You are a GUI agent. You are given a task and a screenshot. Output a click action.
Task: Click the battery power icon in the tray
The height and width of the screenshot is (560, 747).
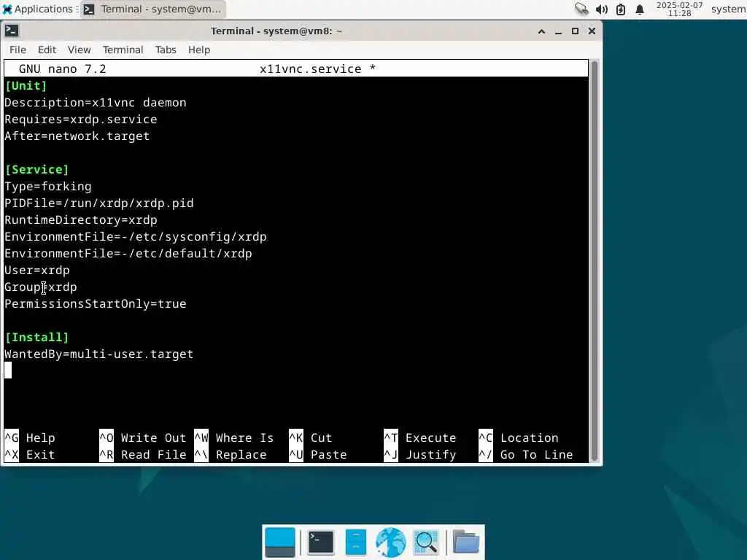pyautogui.click(x=621, y=9)
